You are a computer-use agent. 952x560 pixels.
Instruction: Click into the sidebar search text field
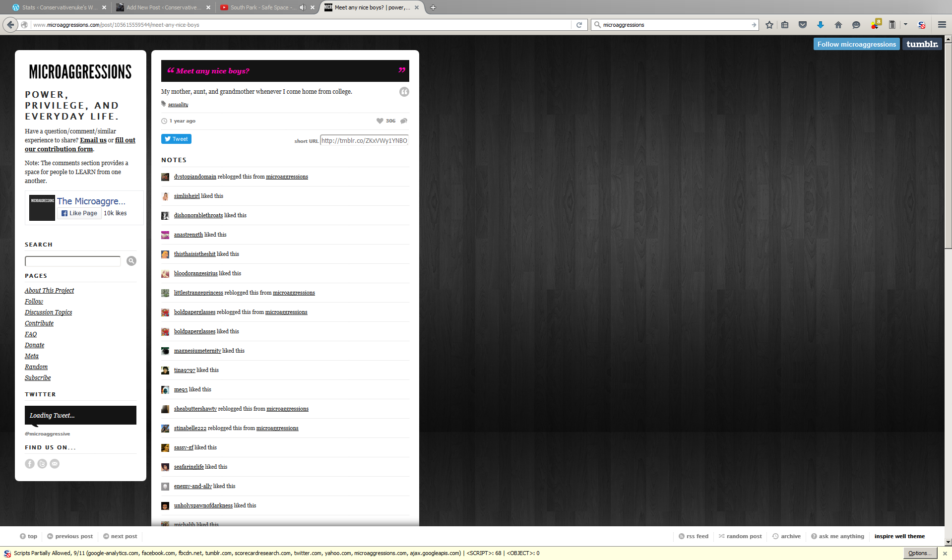(73, 261)
